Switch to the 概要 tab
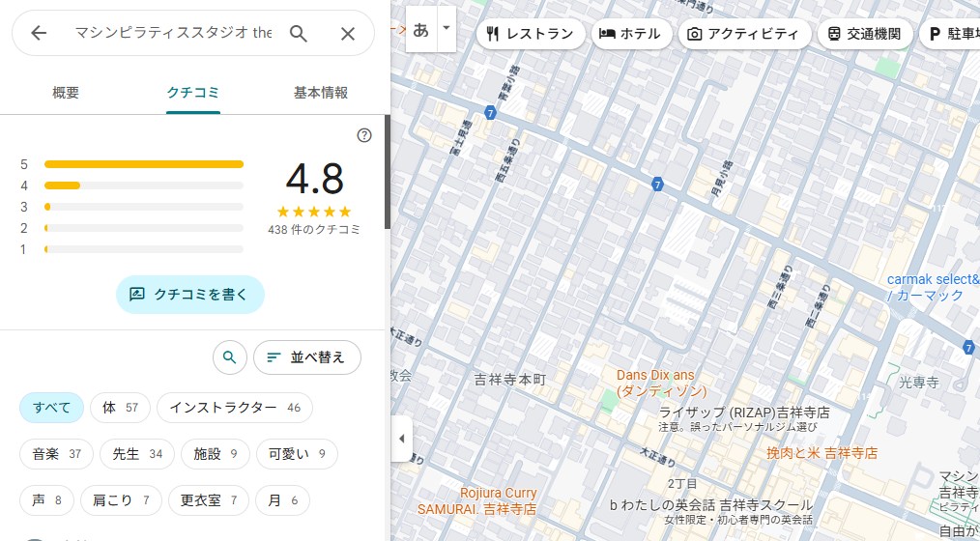The width and height of the screenshot is (980, 541). 66,93
